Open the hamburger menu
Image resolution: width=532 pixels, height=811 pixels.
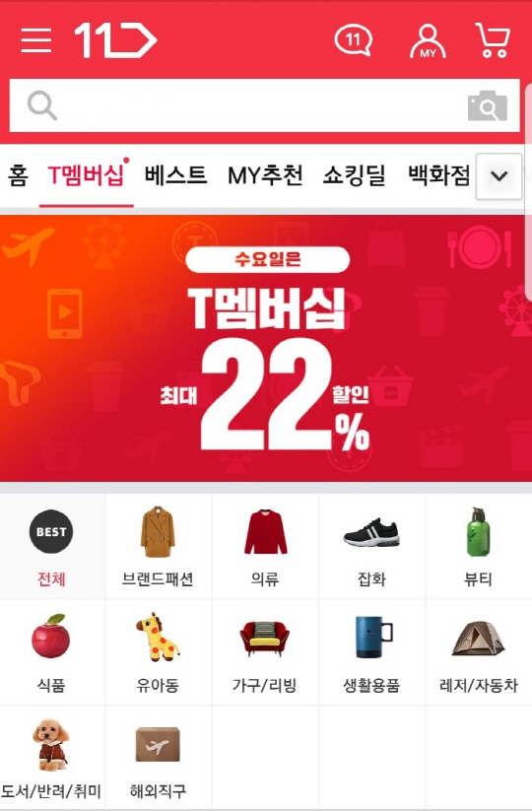[x=36, y=40]
